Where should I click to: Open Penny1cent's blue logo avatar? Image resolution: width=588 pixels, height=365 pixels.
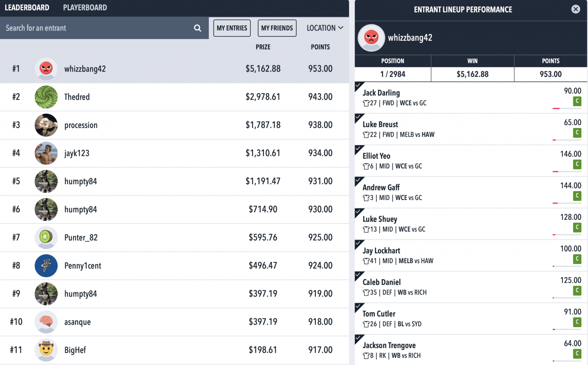(46, 266)
